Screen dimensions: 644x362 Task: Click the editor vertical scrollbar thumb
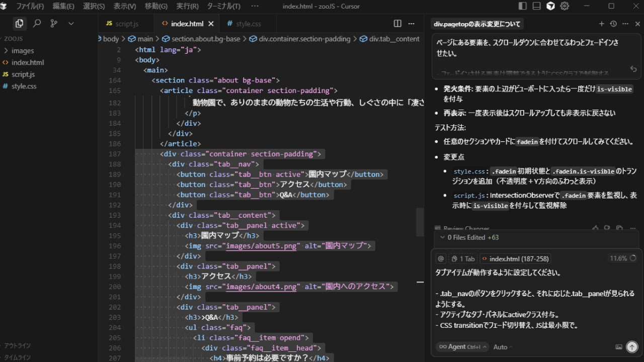click(420, 222)
